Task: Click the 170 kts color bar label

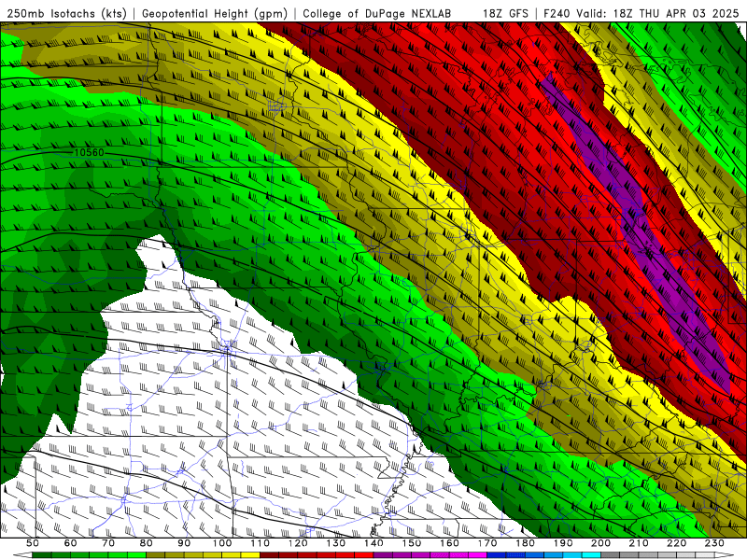Action: [x=487, y=543]
